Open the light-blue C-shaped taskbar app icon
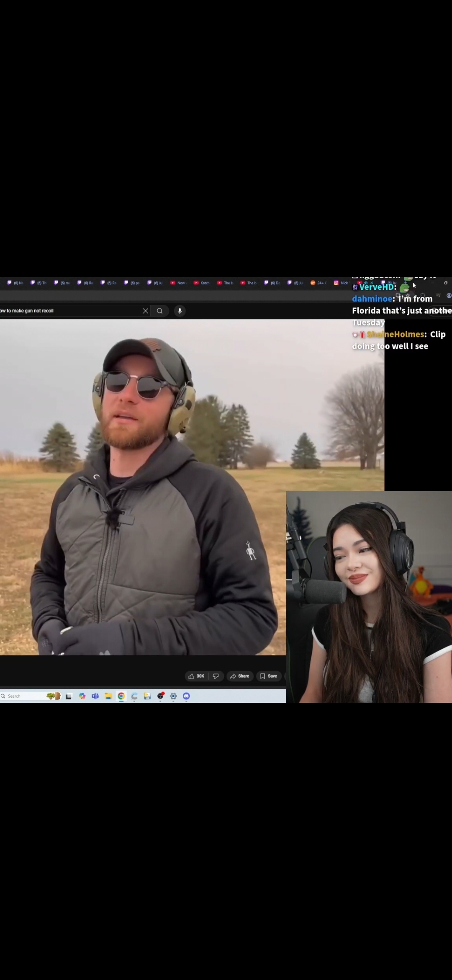452x980 pixels. pos(134,696)
